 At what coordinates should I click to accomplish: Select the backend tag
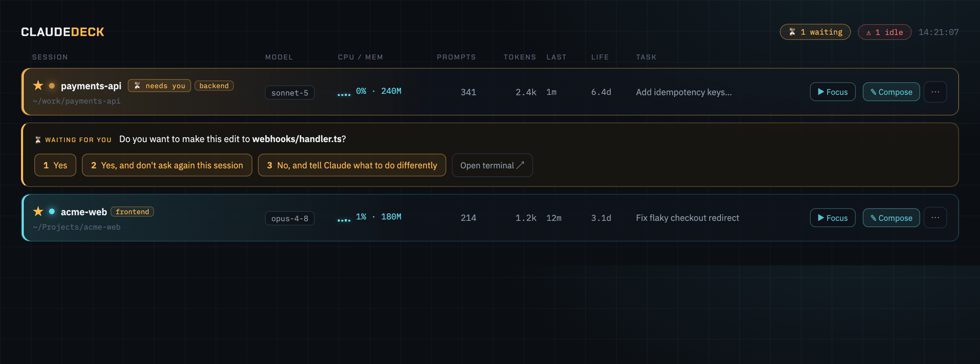point(214,86)
